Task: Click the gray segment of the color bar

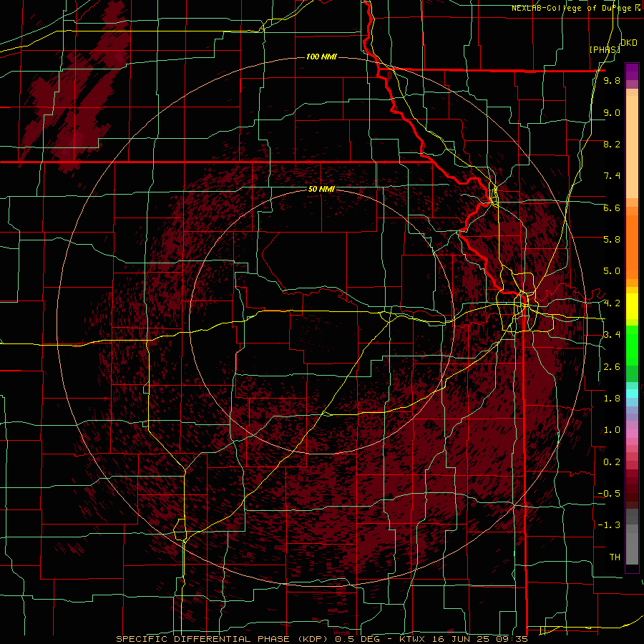Action: (632, 536)
